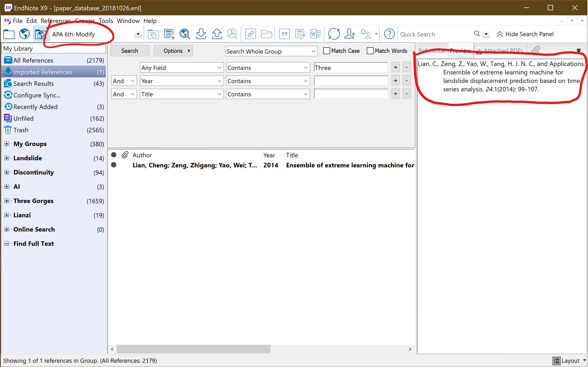The width and height of the screenshot is (588, 367).
Task: Click the Search button
Action: 129,51
